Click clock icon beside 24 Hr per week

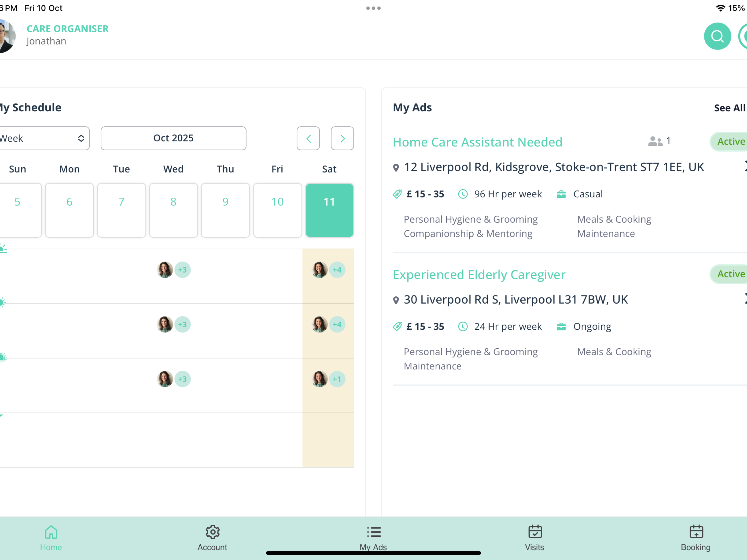point(463,326)
